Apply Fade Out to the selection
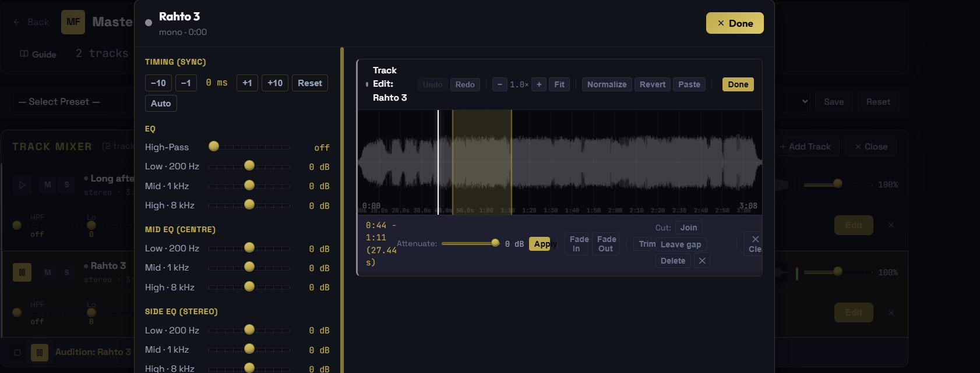 tap(606, 244)
